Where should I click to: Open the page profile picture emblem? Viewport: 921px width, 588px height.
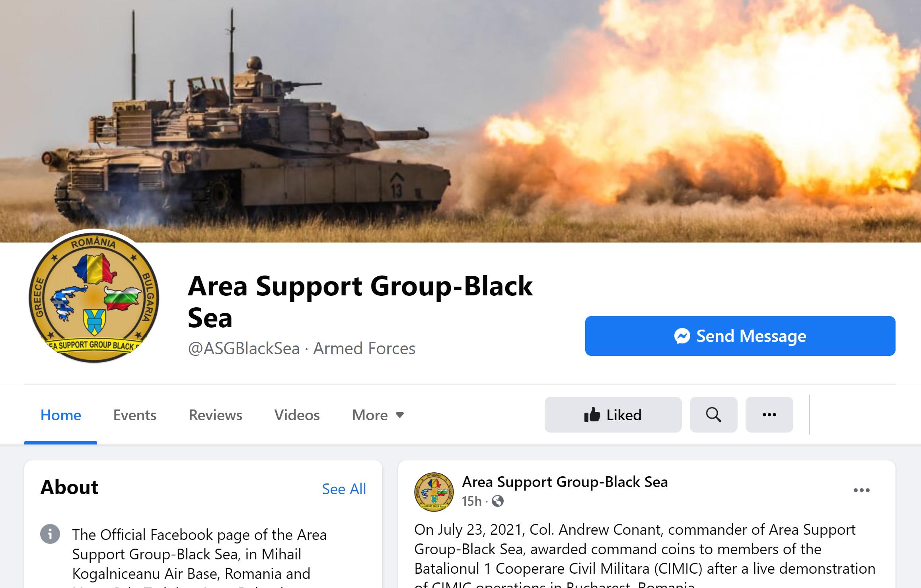pos(94,297)
